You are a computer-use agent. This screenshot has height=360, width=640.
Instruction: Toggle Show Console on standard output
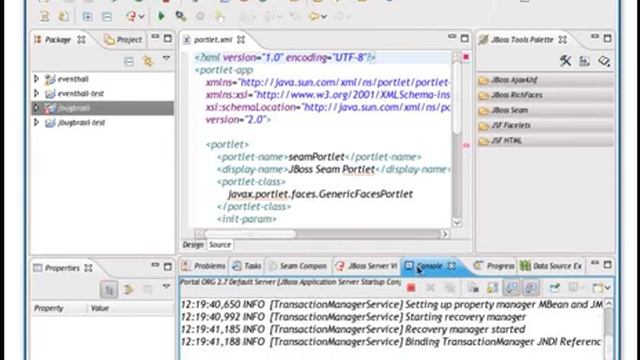pos(511,288)
